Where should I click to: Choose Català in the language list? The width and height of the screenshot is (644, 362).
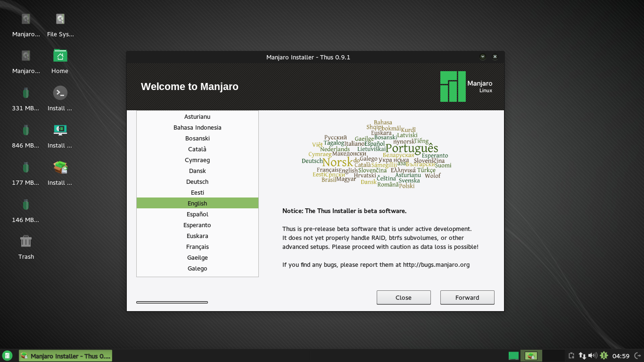pos(198,149)
